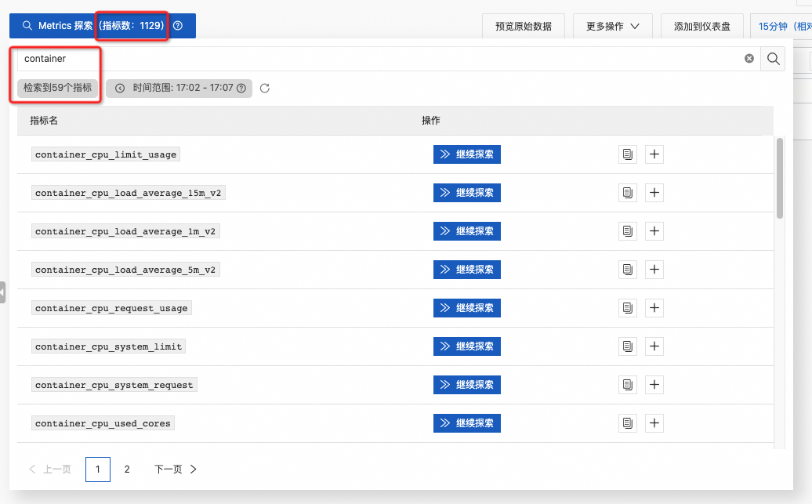Click help icon next to 指标数 1129

click(x=178, y=26)
